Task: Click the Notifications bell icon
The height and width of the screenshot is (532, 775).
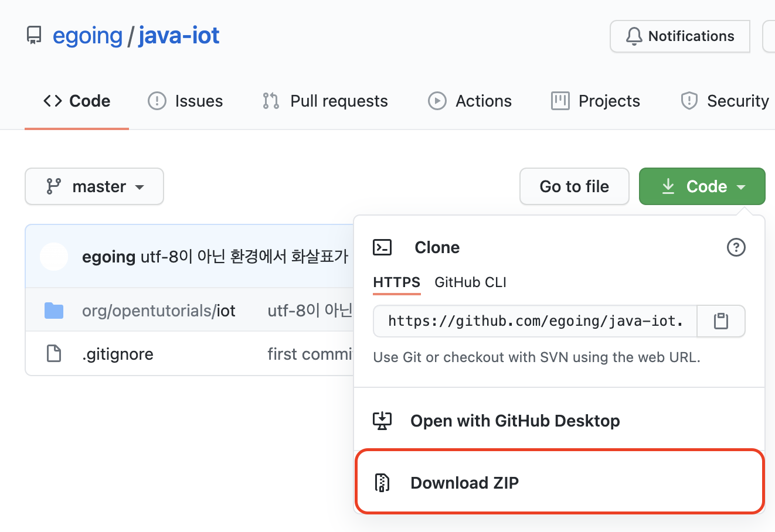Action: pos(634,36)
